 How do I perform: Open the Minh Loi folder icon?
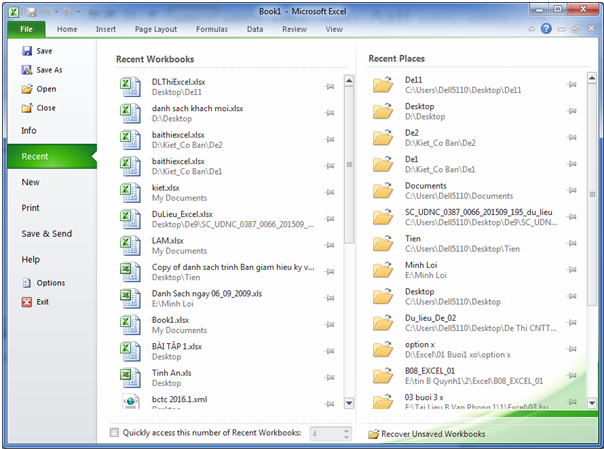pos(383,270)
